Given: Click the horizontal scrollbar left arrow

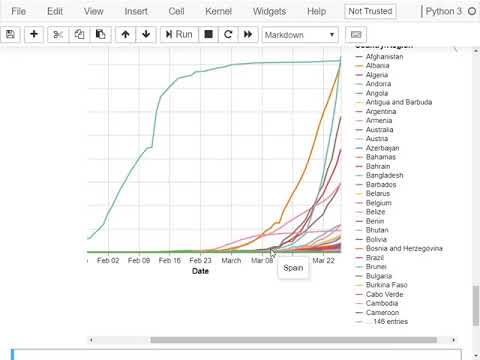Looking at the screenshot, I should [91, 340].
